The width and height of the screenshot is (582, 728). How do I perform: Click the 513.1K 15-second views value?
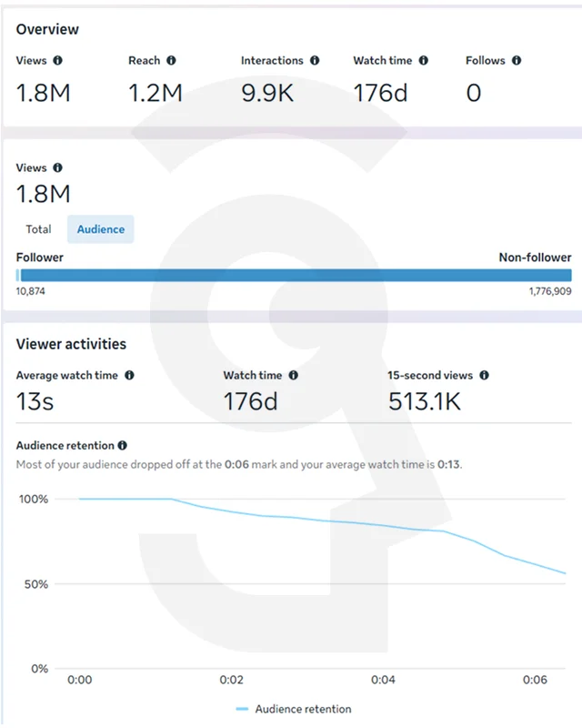424,401
